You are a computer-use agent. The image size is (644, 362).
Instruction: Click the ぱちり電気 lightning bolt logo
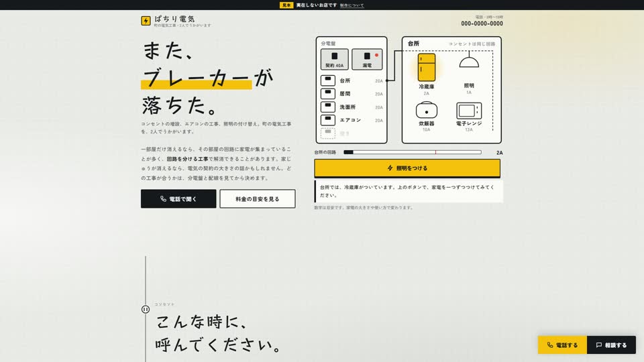(x=146, y=21)
